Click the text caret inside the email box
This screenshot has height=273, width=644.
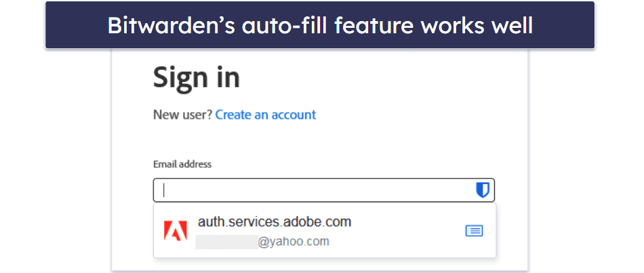pos(163,191)
